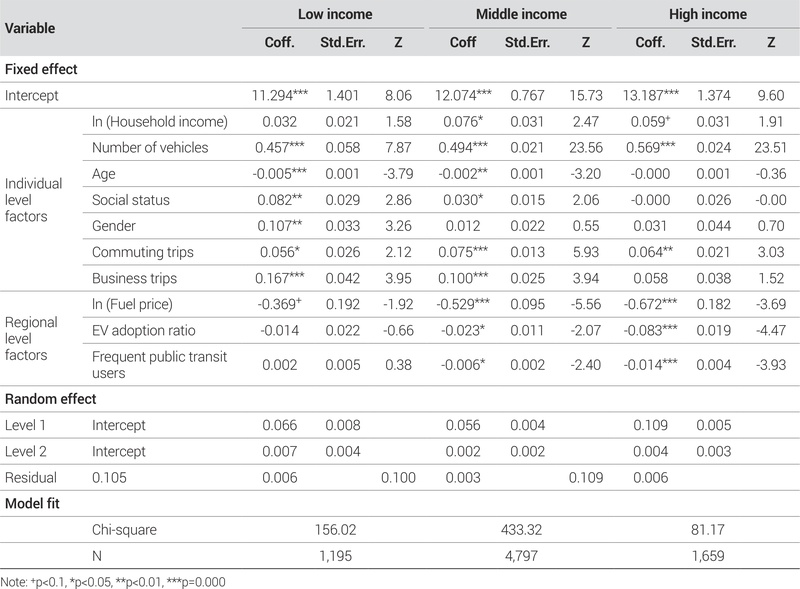Select the EV adoption ratio row label

pyautogui.click(x=147, y=330)
